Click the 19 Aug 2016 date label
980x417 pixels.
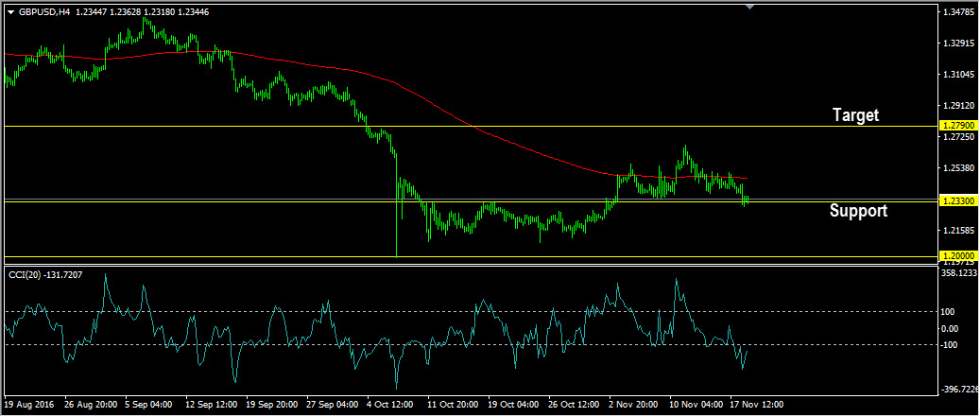(29, 405)
